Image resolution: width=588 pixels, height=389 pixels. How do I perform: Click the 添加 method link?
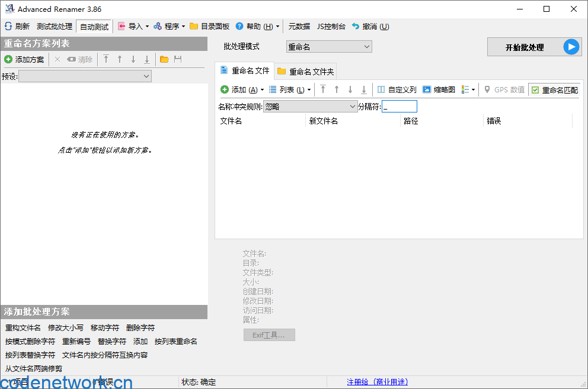140,342
